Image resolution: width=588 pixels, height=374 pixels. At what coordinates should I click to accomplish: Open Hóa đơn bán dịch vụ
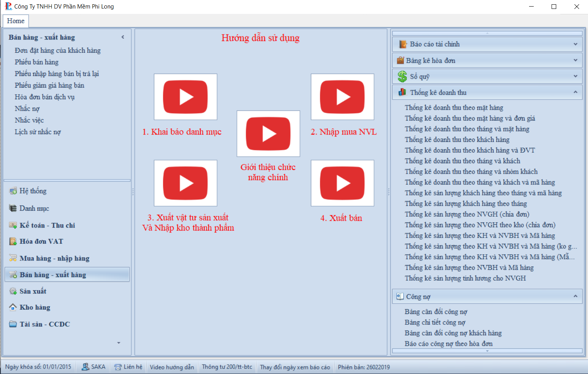[45, 97]
